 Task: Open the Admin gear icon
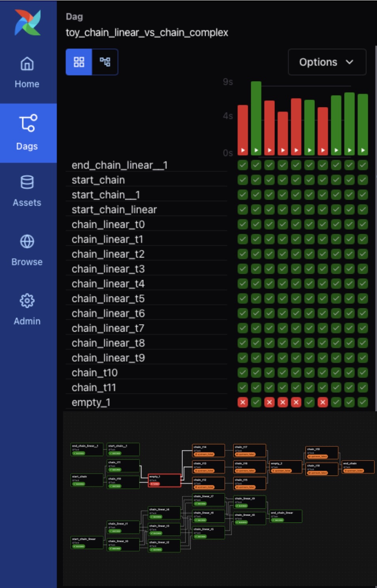click(x=27, y=301)
